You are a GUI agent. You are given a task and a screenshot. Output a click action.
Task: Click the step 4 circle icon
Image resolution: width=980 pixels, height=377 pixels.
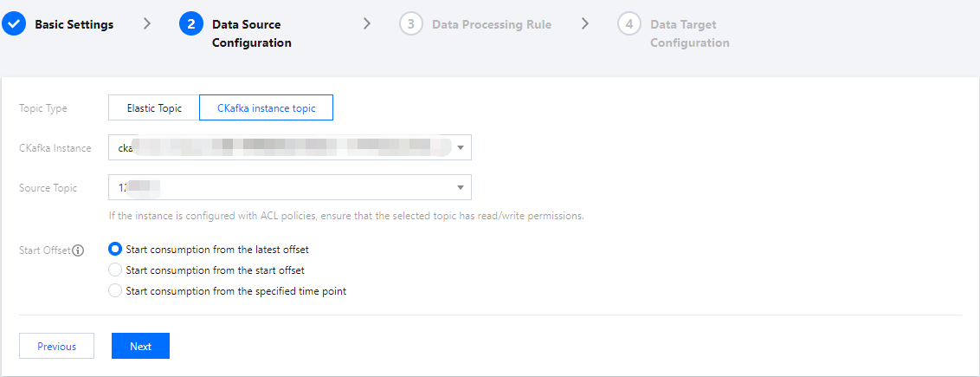pyautogui.click(x=629, y=24)
